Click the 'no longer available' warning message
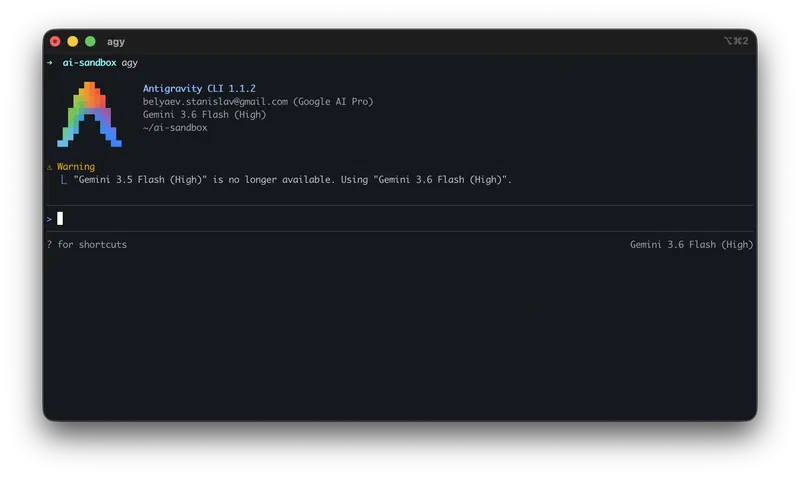 (292, 180)
